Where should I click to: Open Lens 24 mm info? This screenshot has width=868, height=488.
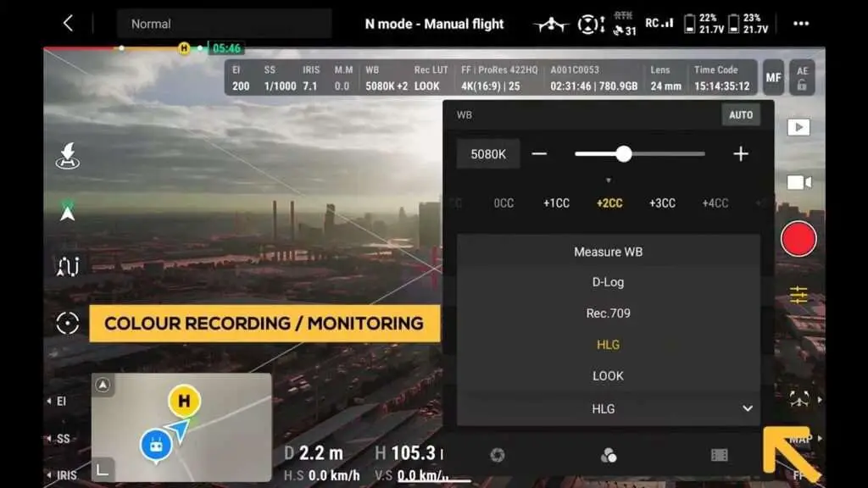click(666, 78)
